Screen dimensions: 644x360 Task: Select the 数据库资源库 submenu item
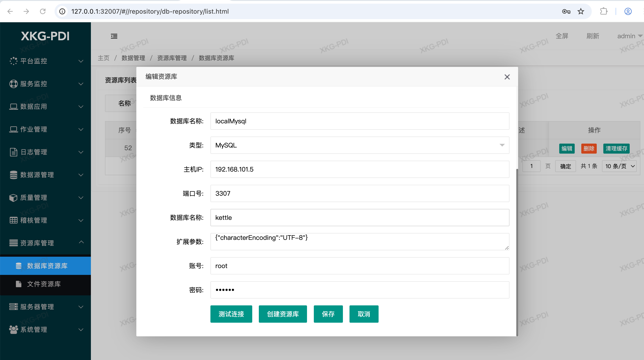pyautogui.click(x=47, y=266)
